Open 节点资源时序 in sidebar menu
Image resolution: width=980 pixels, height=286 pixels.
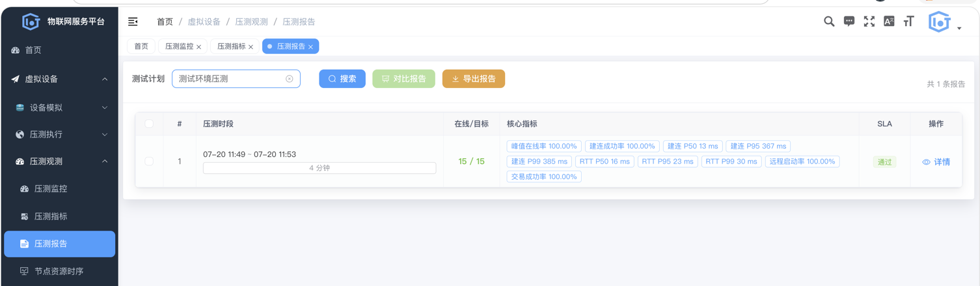coord(59,271)
